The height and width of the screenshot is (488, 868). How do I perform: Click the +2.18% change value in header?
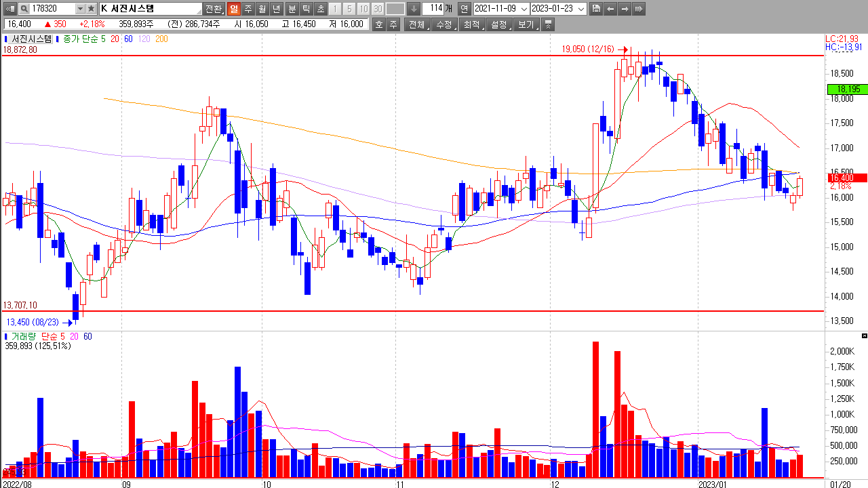tap(92, 24)
